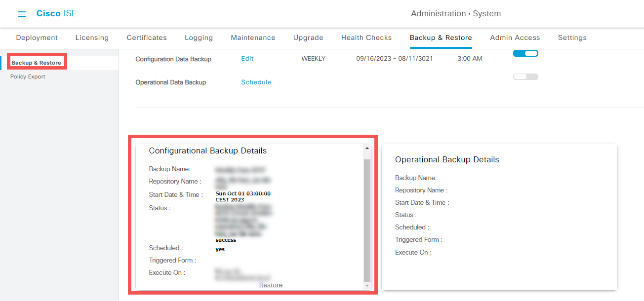The height and width of the screenshot is (301, 644).
Task: Open the Settings tab
Action: point(572,38)
